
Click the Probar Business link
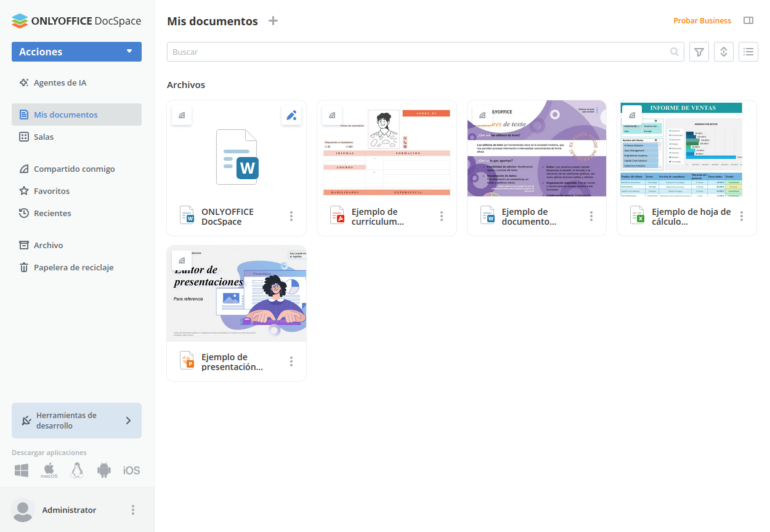coord(702,21)
